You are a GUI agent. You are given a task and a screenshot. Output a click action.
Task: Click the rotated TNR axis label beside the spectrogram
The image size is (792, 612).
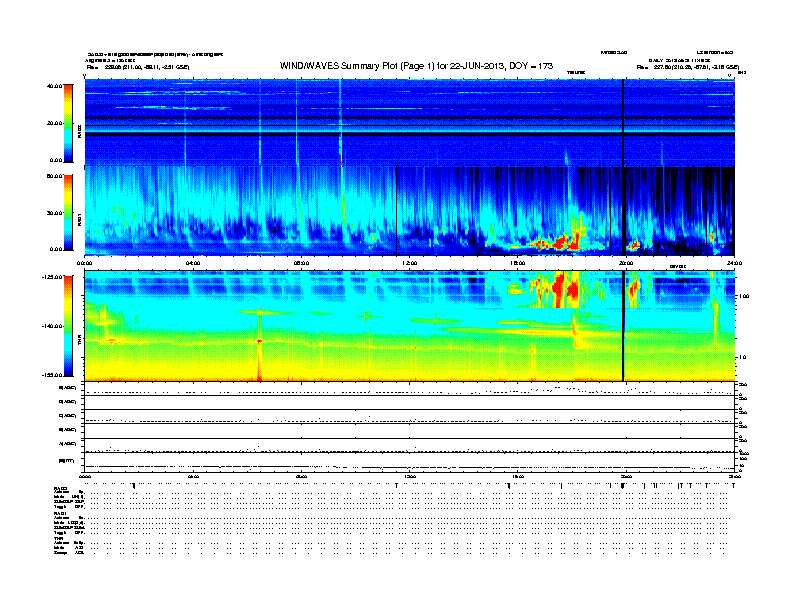click(79, 341)
